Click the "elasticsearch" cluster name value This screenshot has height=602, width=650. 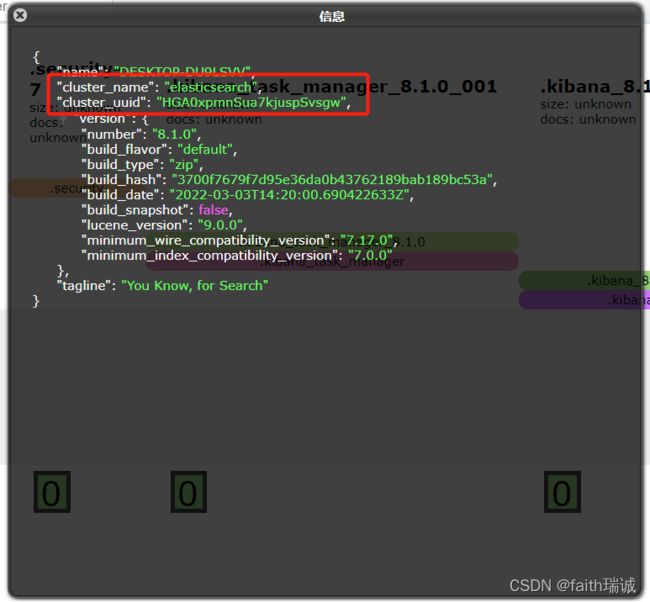(211, 87)
